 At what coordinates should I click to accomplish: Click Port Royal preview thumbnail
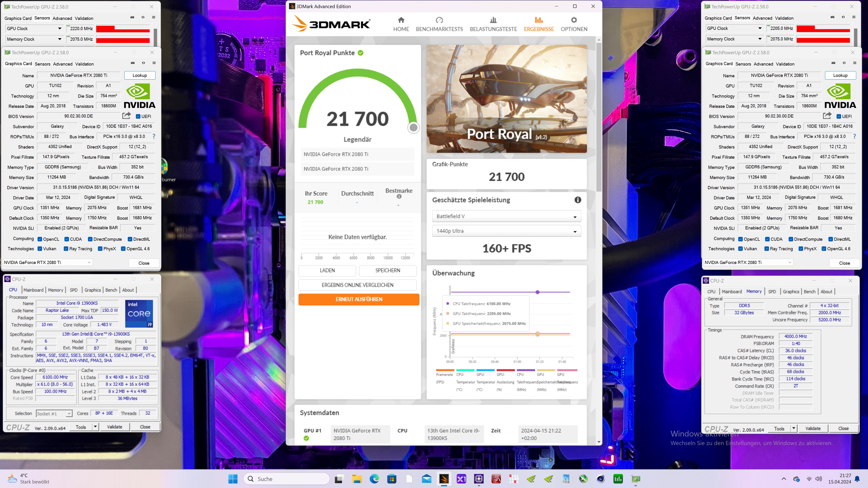pos(506,99)
